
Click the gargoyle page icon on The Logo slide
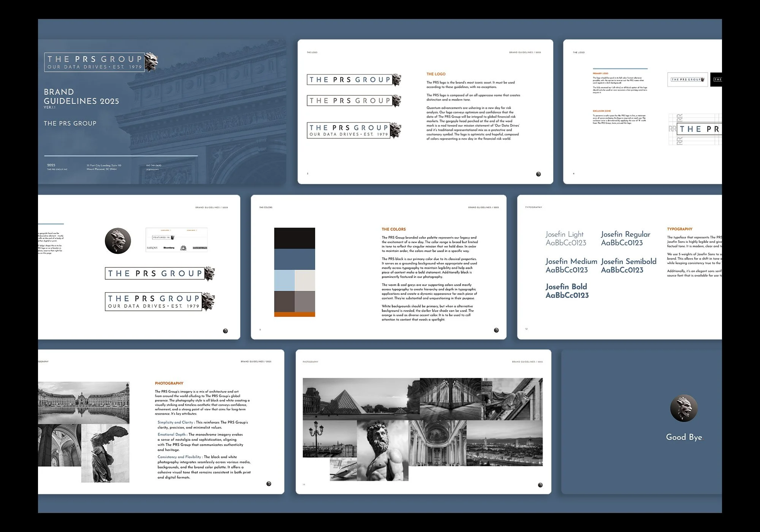pos(539,174)
